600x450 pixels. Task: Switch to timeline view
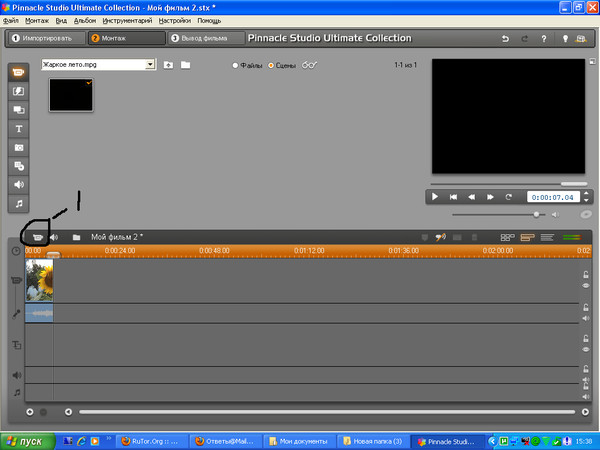click(527, 238)
